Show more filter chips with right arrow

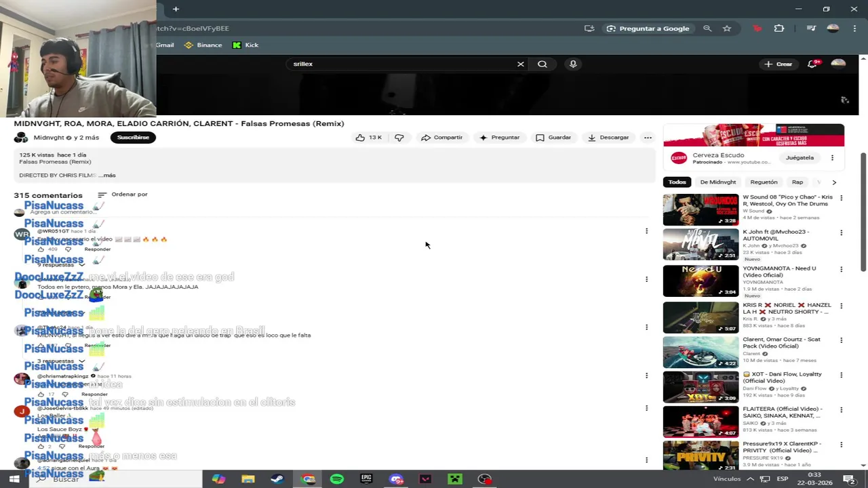pos(834,182)
